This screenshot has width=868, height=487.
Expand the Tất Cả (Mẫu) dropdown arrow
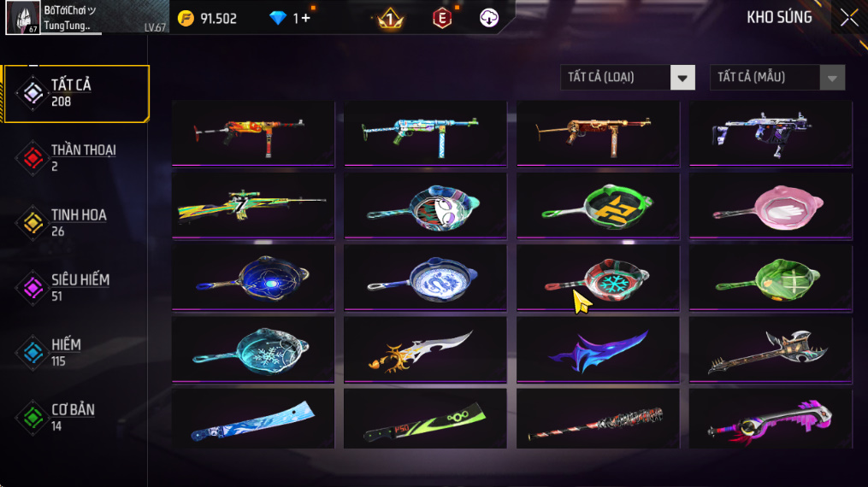[832, 78]
